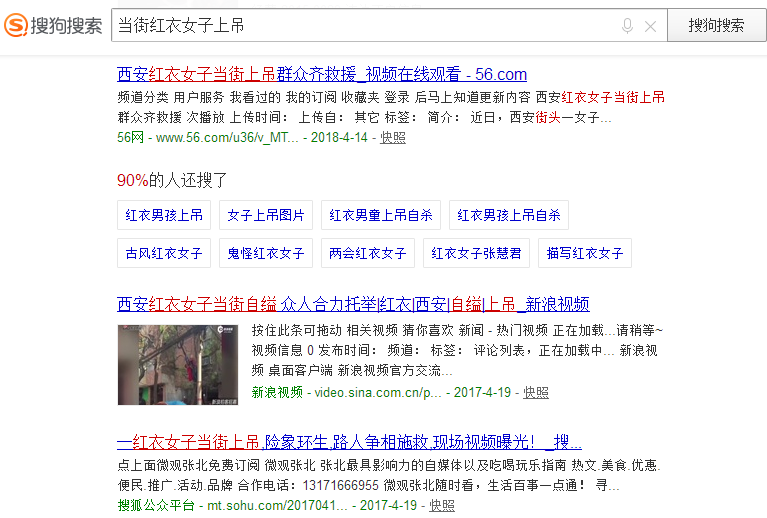This screenshot has width=767, height=518.
Task: Open 快照 snapshot for the 56网 result
Action: [393, 138]
